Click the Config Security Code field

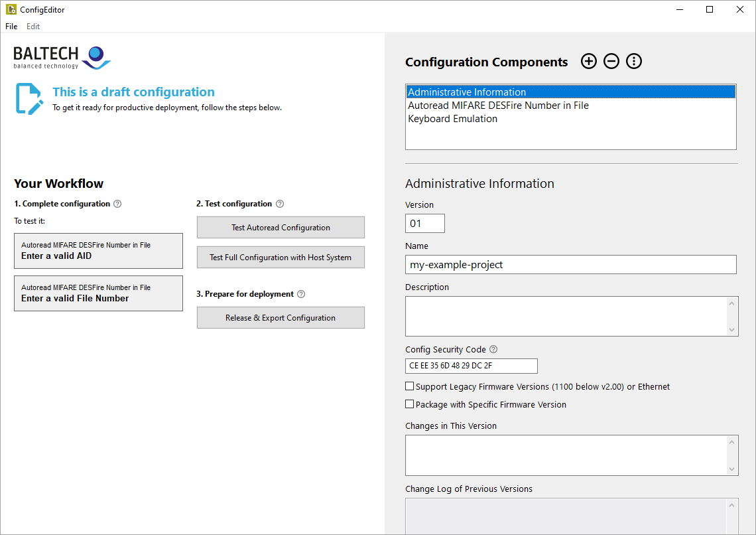(x=471, y=366)
